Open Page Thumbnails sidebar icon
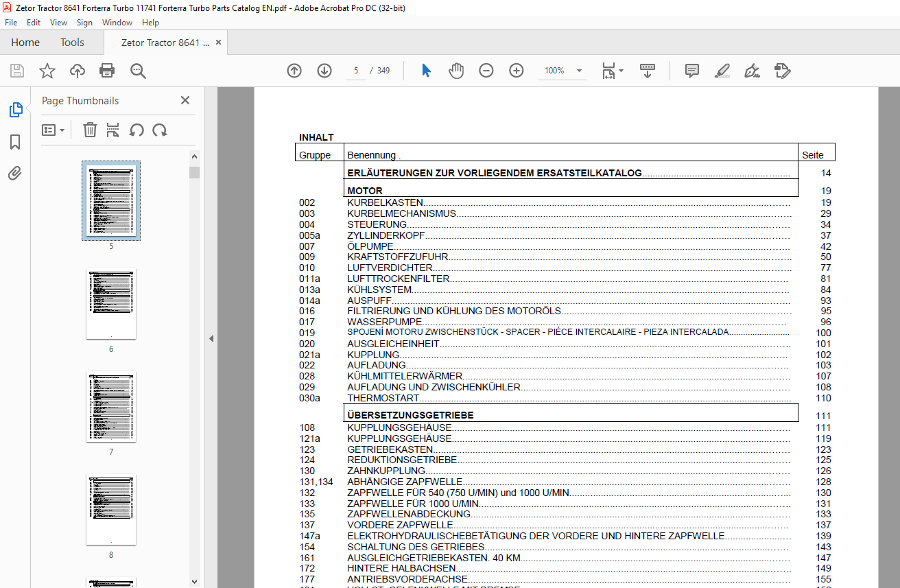Viewport: 900px width, 588px height. pos(15,110)
